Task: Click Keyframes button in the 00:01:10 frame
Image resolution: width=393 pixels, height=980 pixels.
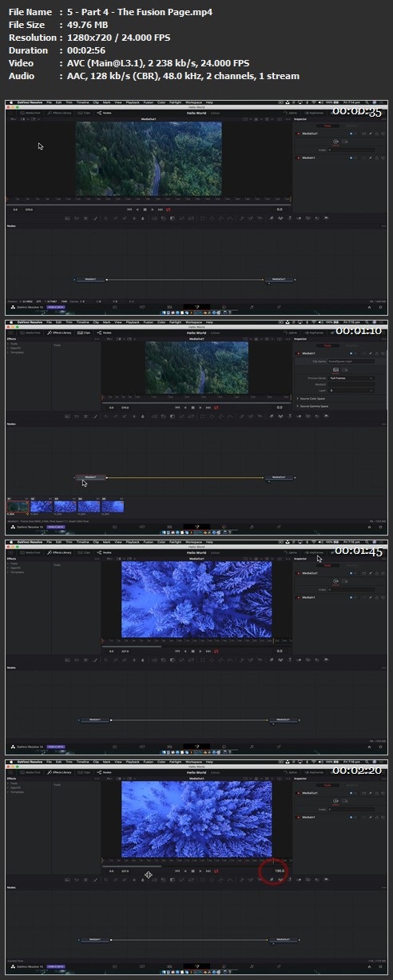Action: tap(313, 333)
